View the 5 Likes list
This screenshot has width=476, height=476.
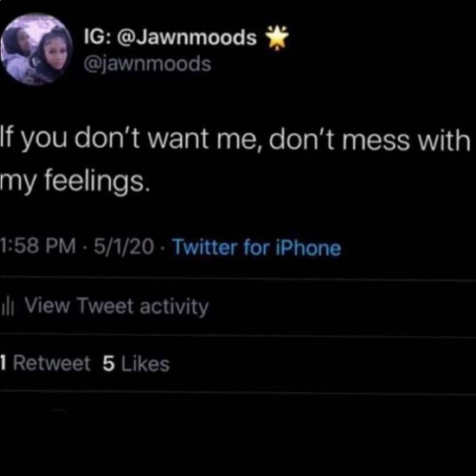point(136,364)
